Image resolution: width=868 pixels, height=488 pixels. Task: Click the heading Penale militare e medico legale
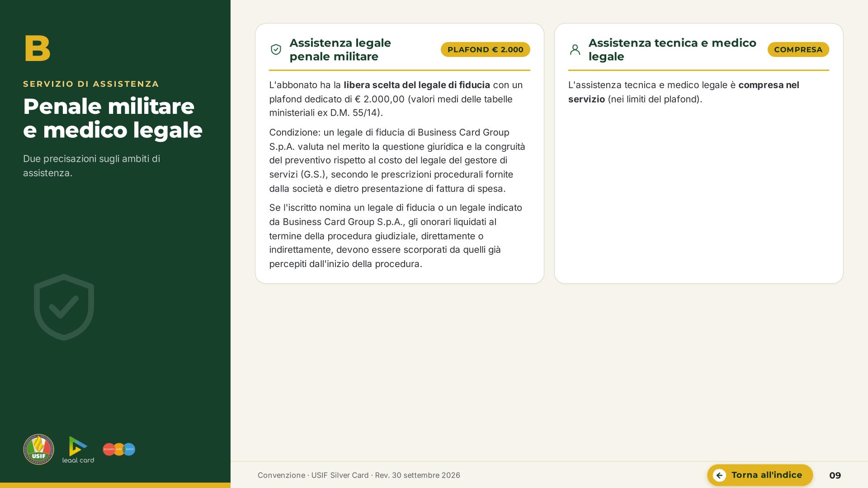coord(113,118)
